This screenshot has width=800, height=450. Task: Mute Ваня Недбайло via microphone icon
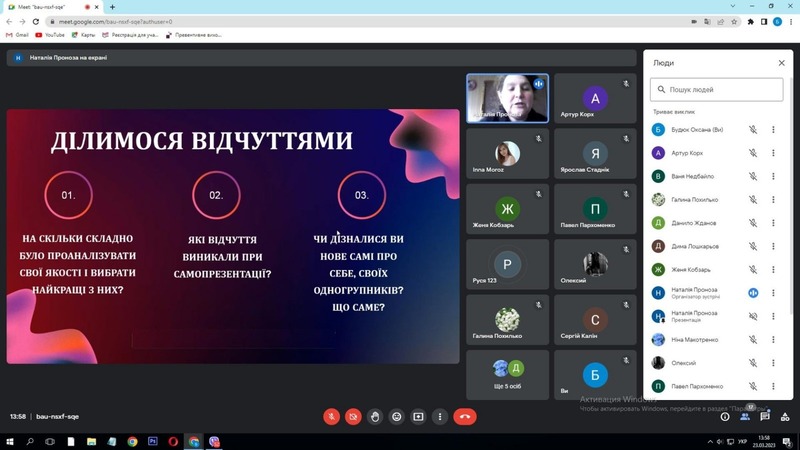[753, 176]
